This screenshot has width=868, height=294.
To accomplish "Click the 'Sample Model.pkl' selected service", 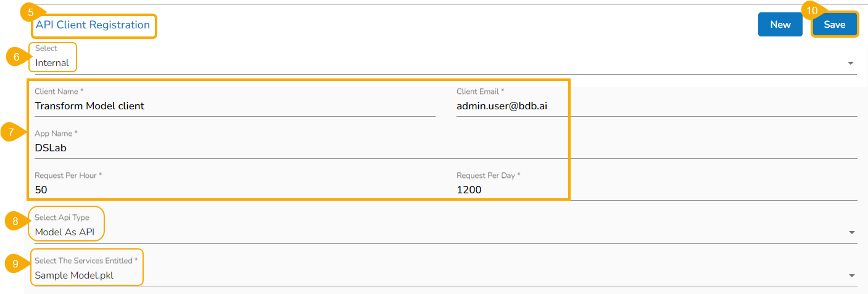I will 74,275.
